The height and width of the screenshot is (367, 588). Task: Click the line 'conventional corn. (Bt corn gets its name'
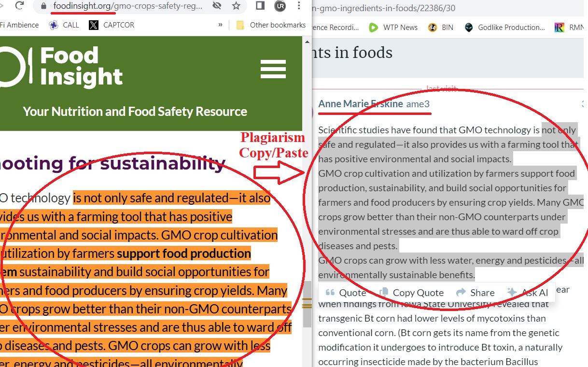pos(439,333)
